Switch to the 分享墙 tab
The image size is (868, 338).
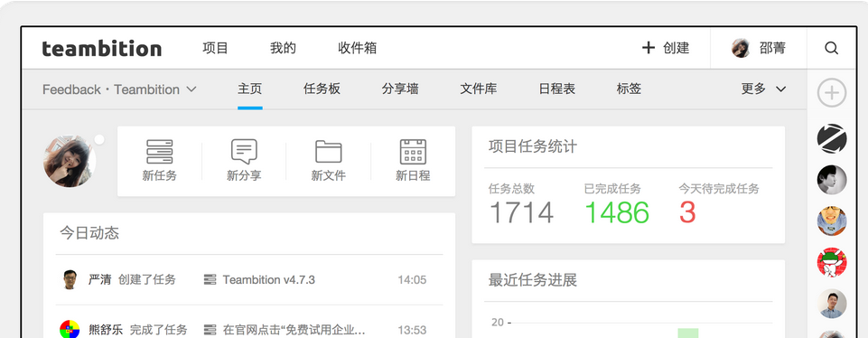pos(400,89)
